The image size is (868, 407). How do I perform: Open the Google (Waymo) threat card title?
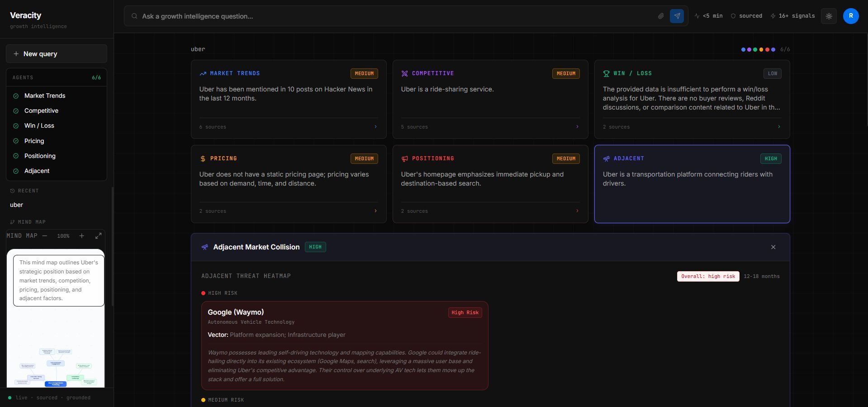(x=236, y=312)
